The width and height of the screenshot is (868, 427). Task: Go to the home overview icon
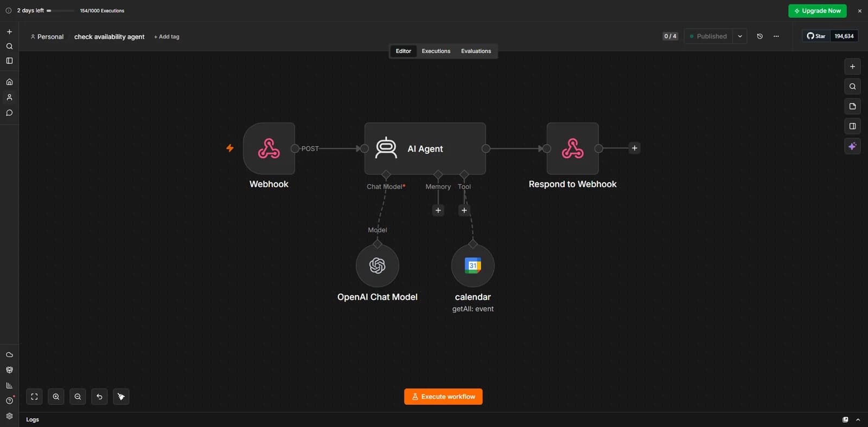click(x=9, y=82)
